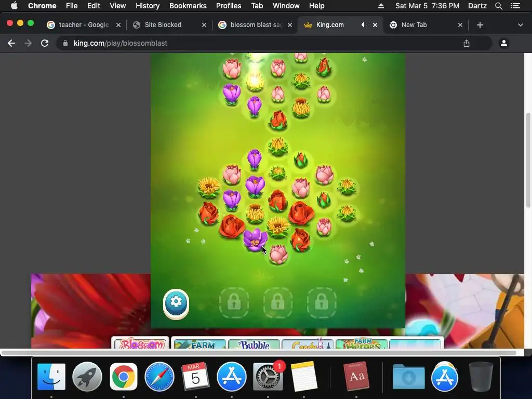Open the Farm Heroes game thumbnail
The width and height of the screenshot is (532, 399).
(362, 343)
